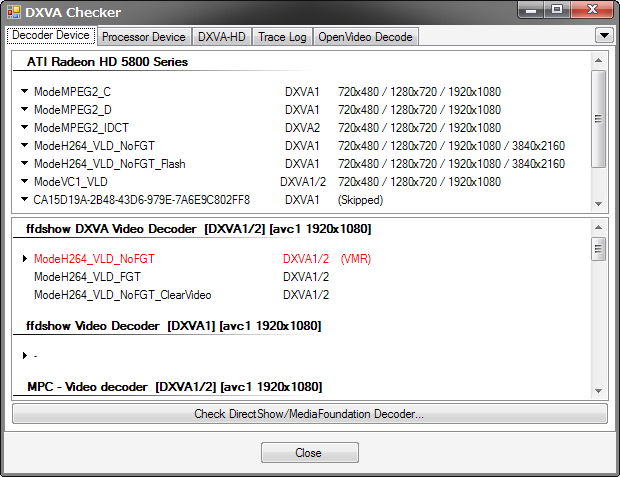
Task: Expand the ModeMPEG2_C entry
Action: point(24,92)
